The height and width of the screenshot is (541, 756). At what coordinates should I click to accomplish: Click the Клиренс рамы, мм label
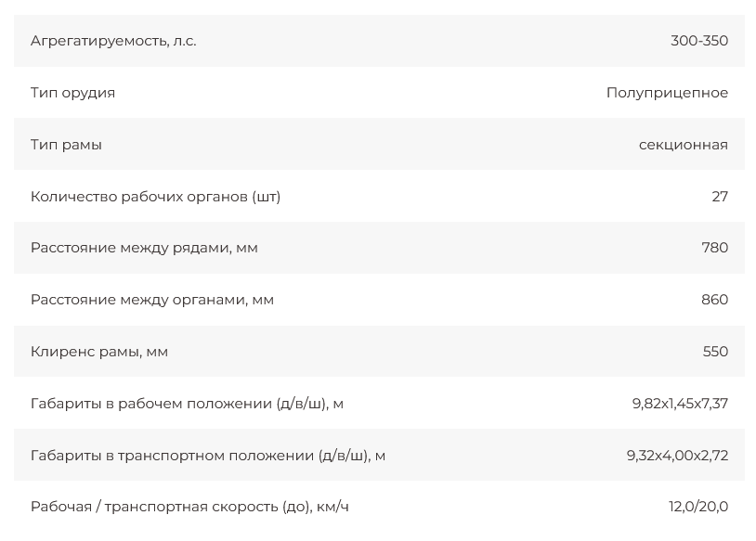[99, 352]
